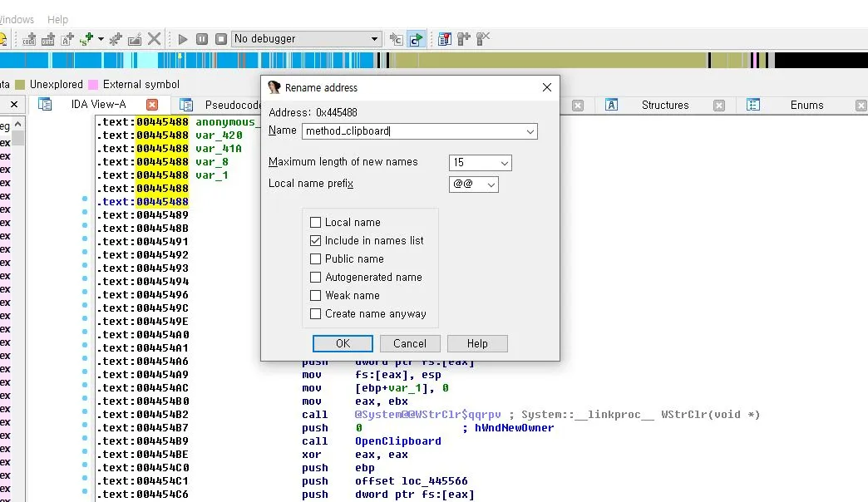The width and height of the screenshot is (868, 502).
Task: Close the Enums tab
Action: 861,106
